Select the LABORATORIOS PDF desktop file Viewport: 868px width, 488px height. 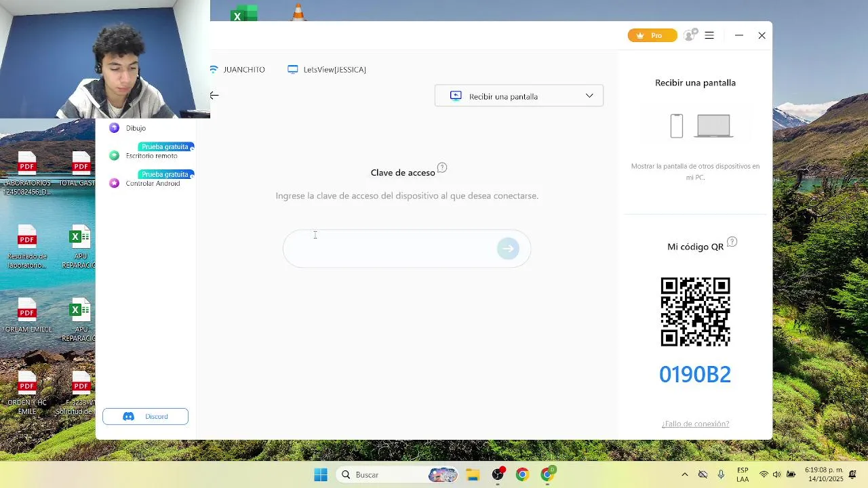coord(27,174)
